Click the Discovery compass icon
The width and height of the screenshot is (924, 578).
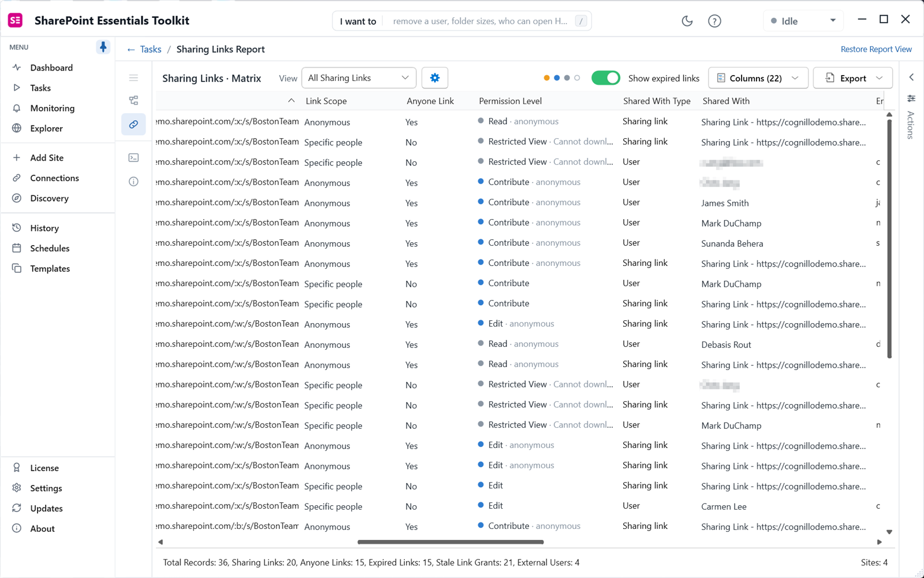coord(17,198)
